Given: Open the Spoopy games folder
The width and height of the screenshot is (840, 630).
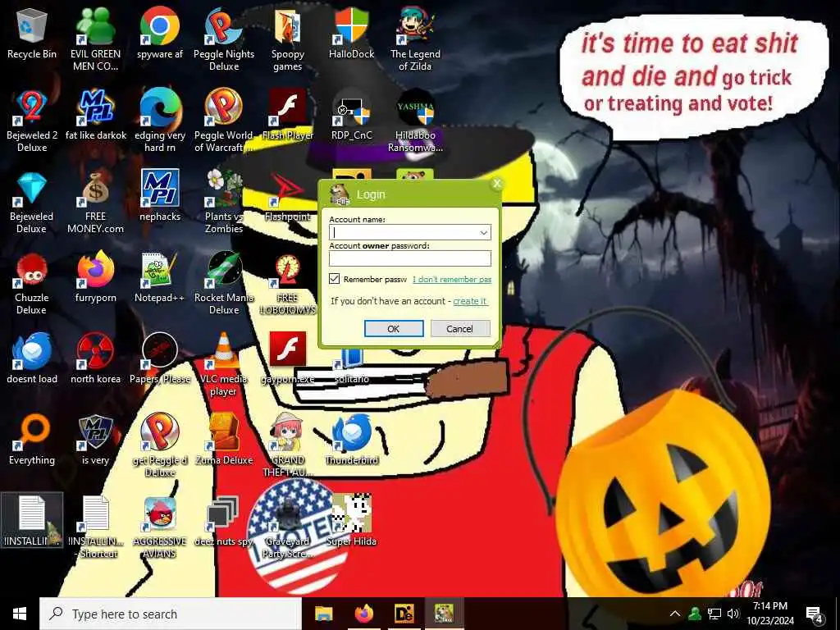Looking at the screenshot, I should [x=288, y=39].
